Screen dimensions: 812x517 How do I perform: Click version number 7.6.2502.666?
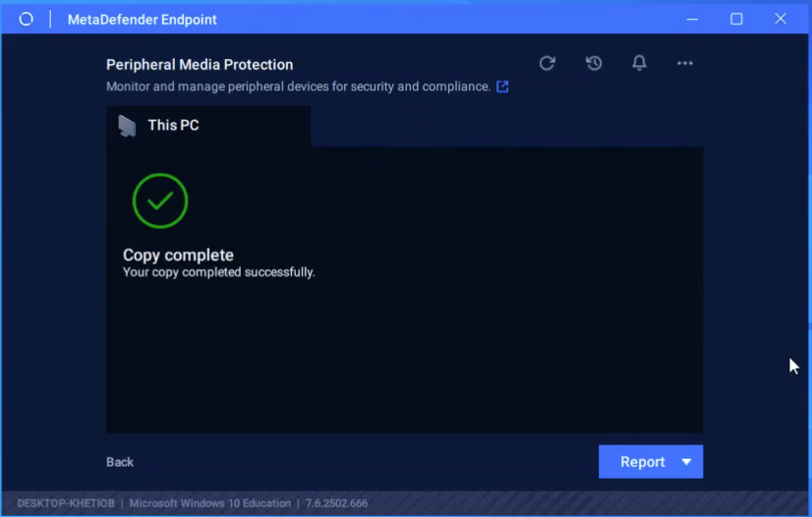pyautogui.click(x=336, y=503)
